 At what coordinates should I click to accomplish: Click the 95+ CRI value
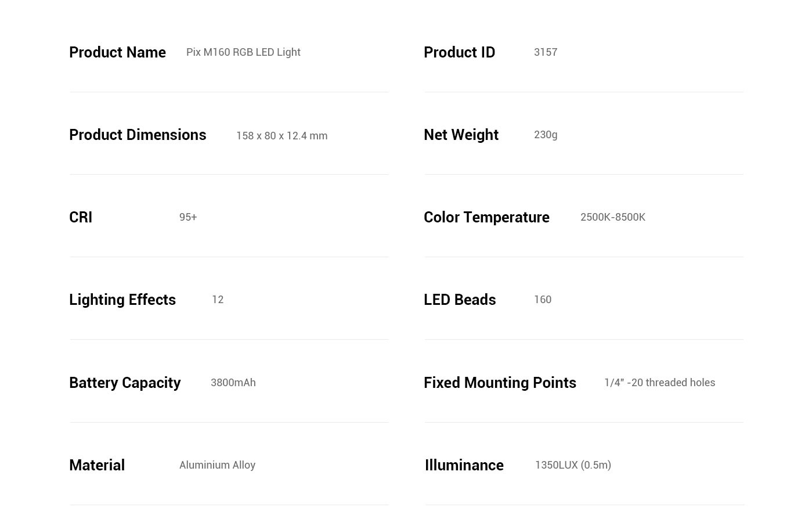pos(188,217)
